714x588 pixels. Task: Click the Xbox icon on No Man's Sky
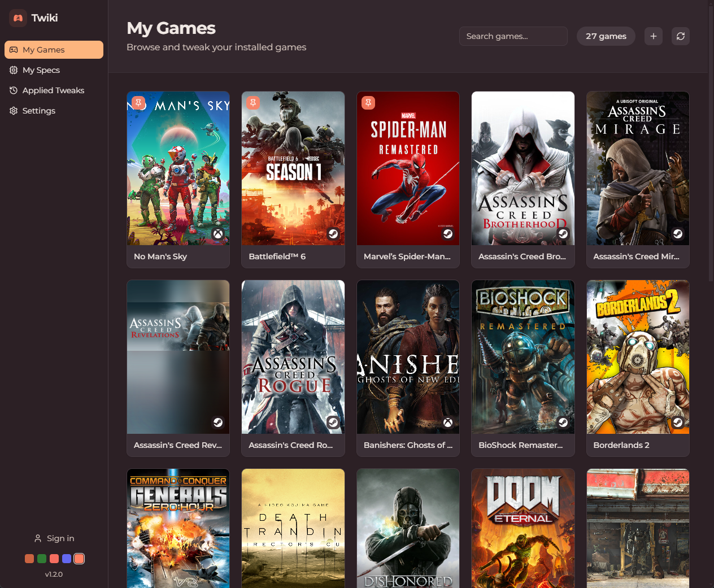pos(218,233)
